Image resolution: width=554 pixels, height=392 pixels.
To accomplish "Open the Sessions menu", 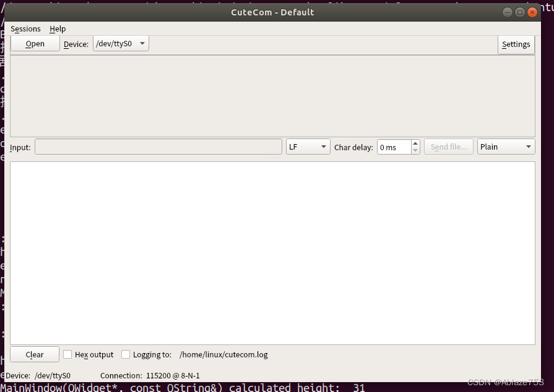I will 25,28.
